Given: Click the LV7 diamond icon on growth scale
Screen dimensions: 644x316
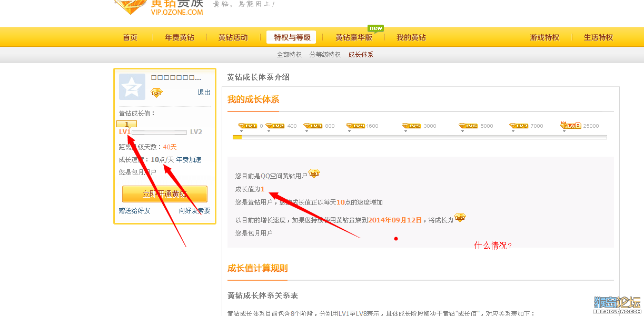Looking at the screenshot, I should (519, 126).
